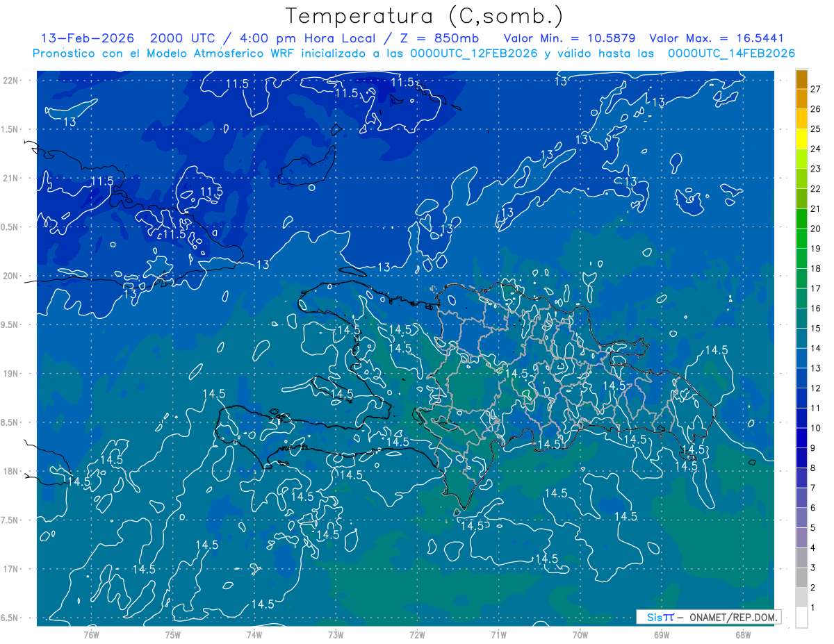Click the color legend value '22'
Screen dimensions: 834x644
(817, 188)
